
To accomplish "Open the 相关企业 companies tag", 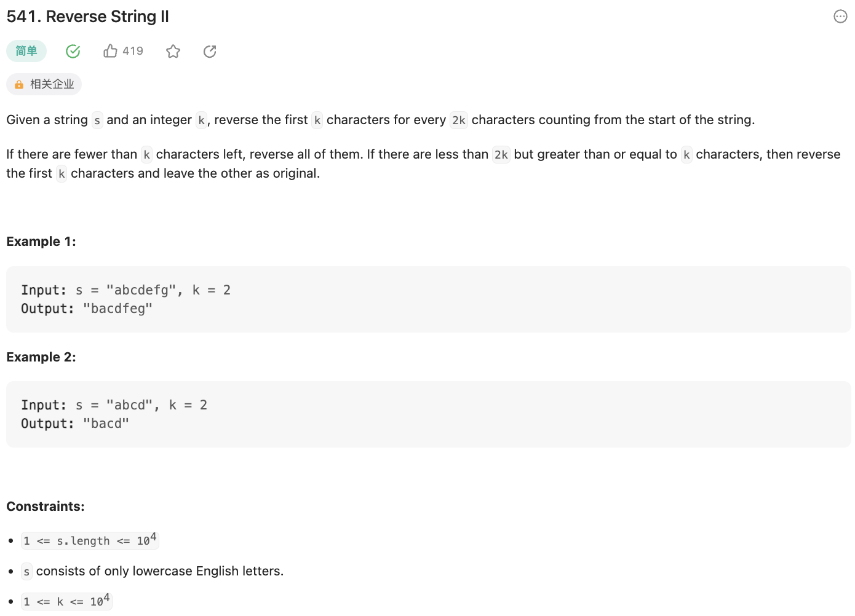I will pyautogui.click(x=52, y=84).
